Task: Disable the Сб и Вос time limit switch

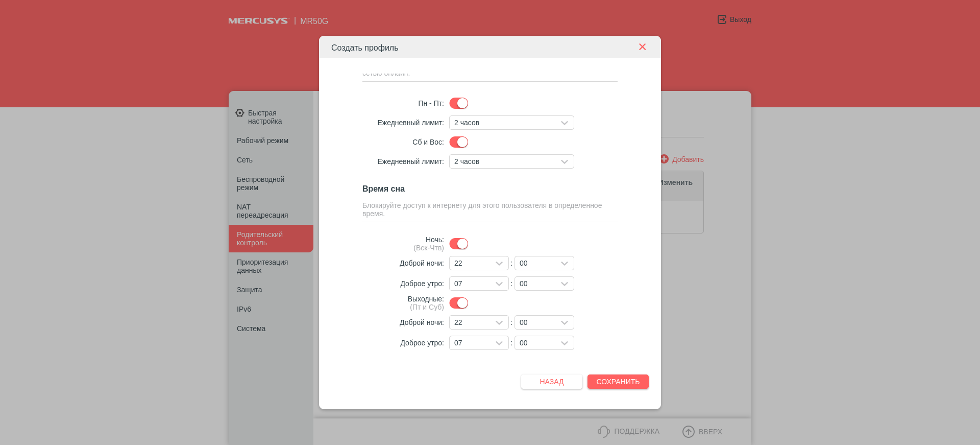Action: pyautogui.click(x=458, y=142)
